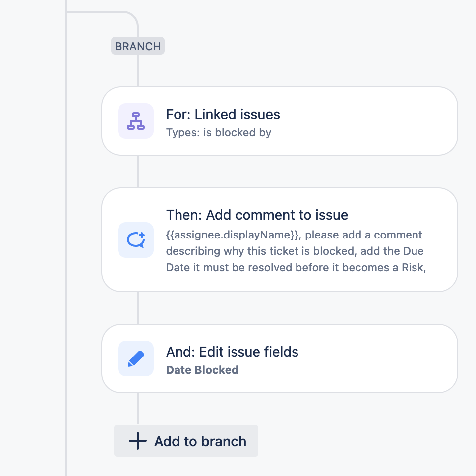Click the purple icon tile on the For component
476x476 pixels.
click(135, 120)
